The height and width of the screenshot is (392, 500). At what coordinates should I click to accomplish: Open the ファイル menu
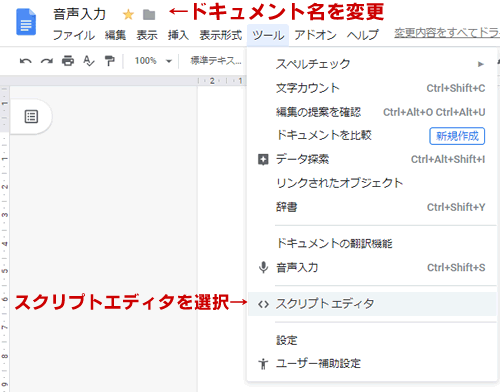[x=74, y=35]
